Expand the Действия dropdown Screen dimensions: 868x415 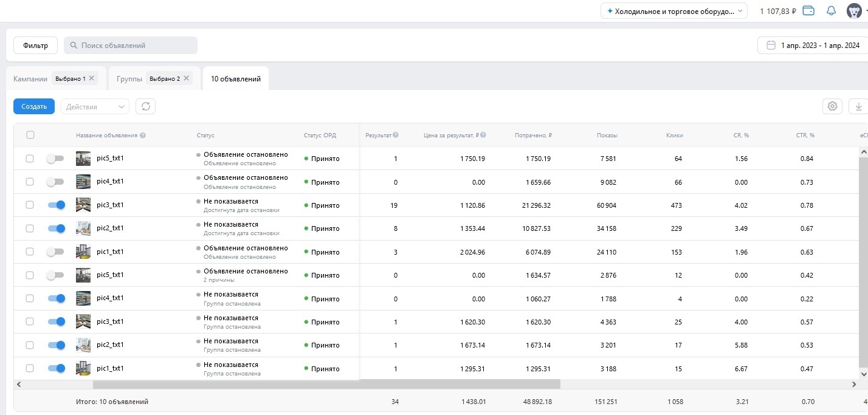click(95, 106)
